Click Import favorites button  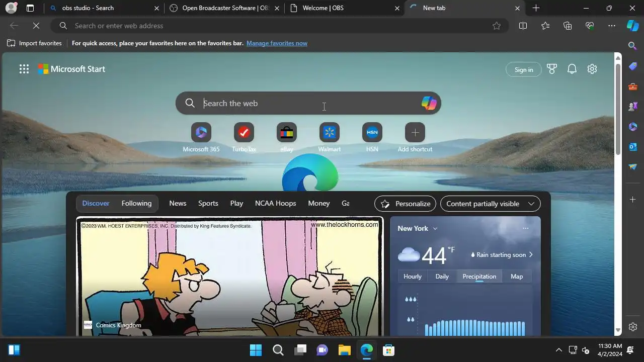click(34, 43)
